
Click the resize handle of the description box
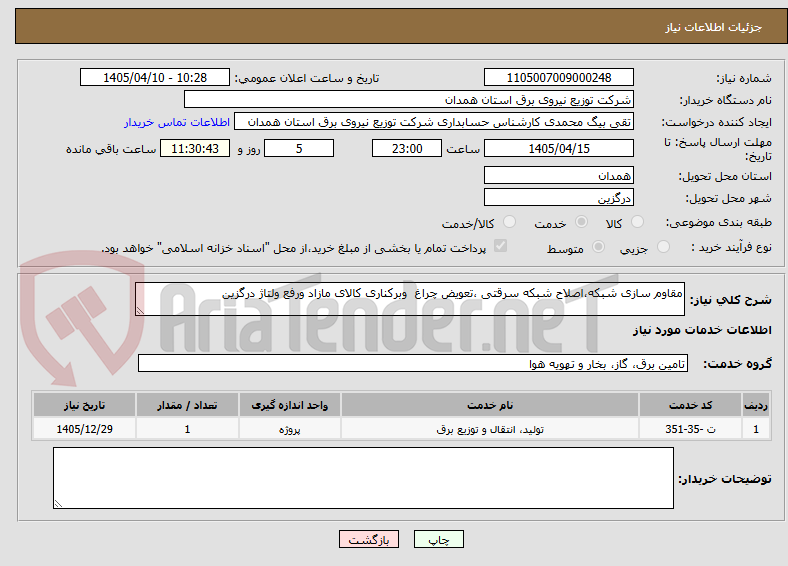coord(140,311)
